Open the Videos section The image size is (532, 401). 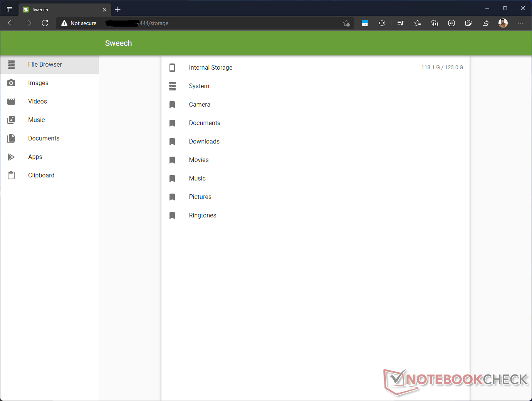tap(50, 102)
